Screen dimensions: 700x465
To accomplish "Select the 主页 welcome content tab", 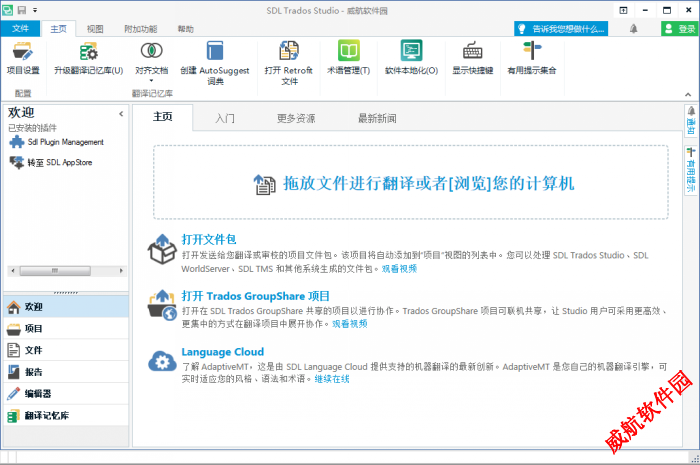I will [x=163, y=117].
